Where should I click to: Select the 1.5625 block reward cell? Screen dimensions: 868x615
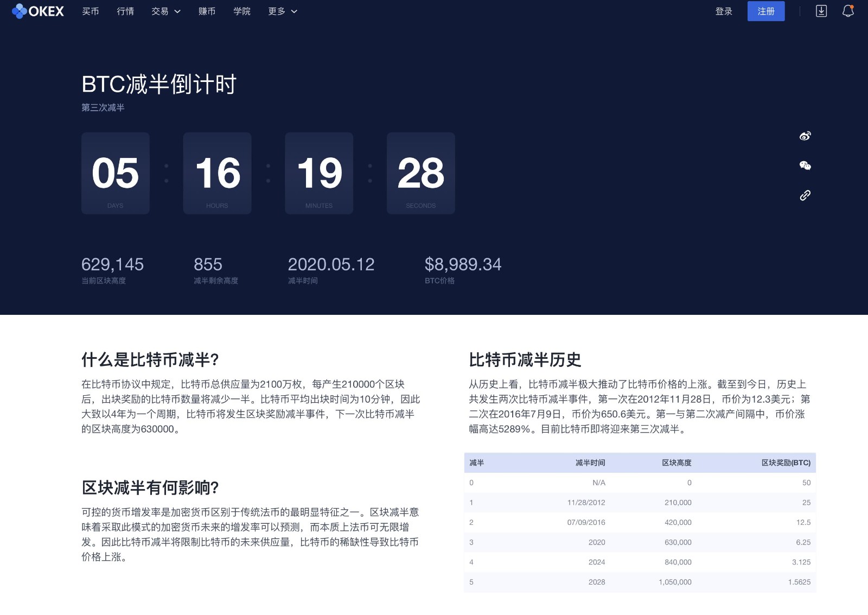click(800, 582)
